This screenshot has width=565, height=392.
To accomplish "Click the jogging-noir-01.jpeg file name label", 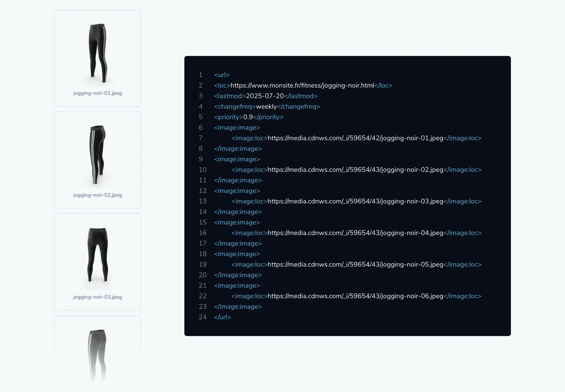I will coord(97,93).
